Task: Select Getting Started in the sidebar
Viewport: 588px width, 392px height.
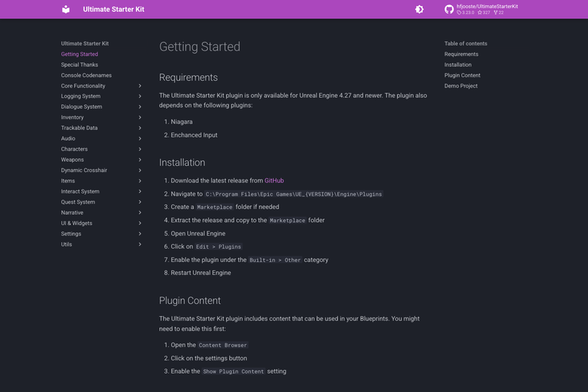Action: pos(79,54)
